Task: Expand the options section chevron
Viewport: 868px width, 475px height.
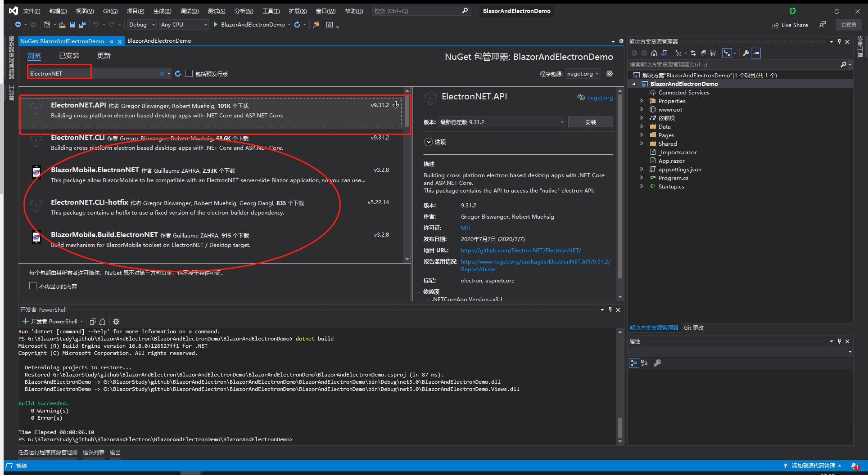Action: point(429,142)
